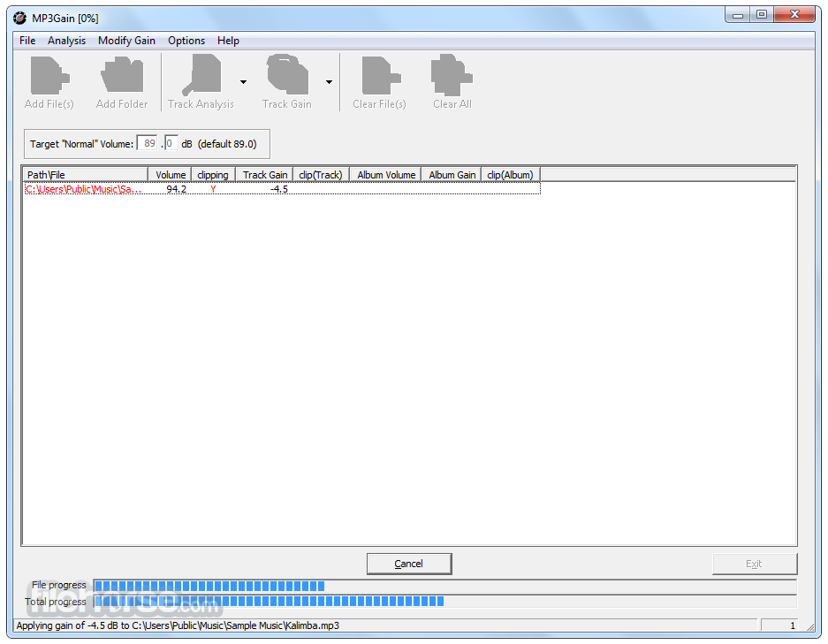The image size is (828, 644).
Task: Open the File menu
Action: 27,41
